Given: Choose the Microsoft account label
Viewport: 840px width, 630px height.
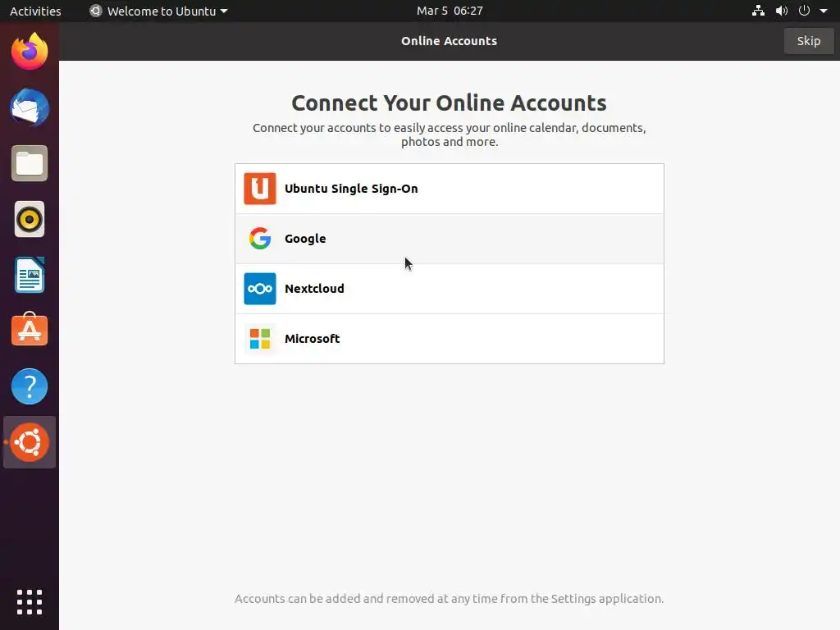Looking at the screenshot, I should [x=313, y=339].
